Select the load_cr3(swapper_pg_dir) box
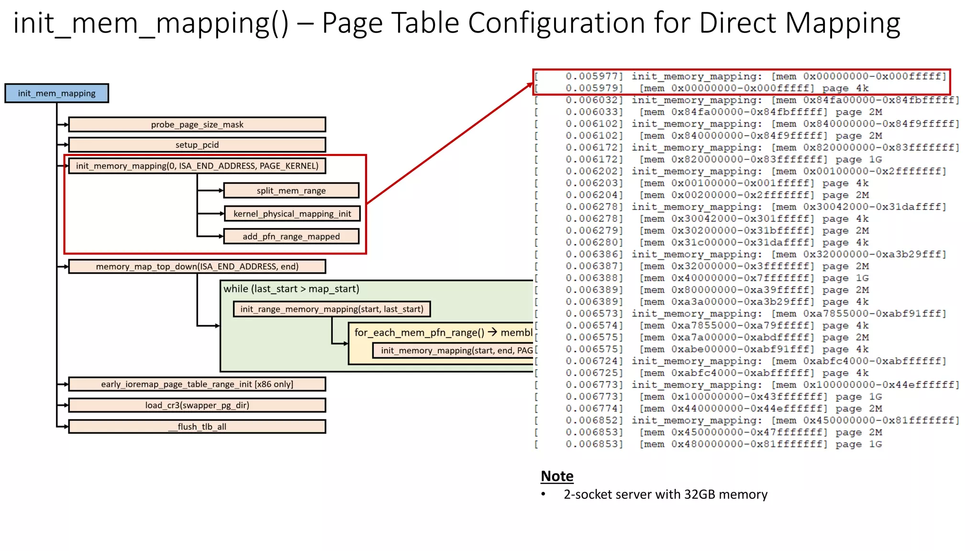Viewport: 980px width, 551px height. click(x=197, y=405)
